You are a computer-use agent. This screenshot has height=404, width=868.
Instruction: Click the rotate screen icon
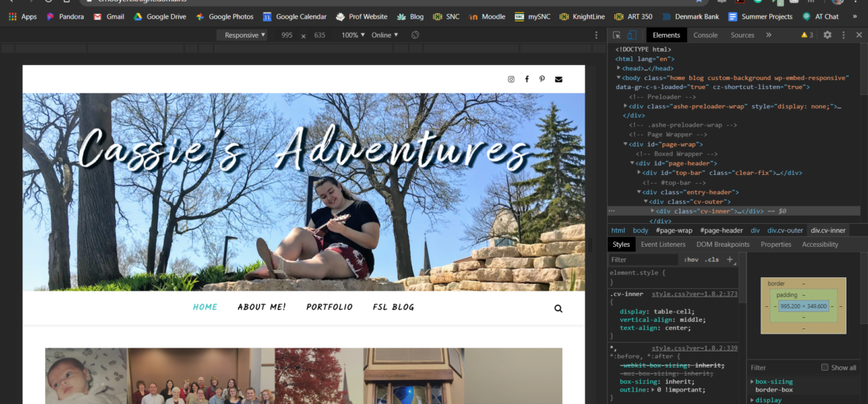(x=415, y=35)
